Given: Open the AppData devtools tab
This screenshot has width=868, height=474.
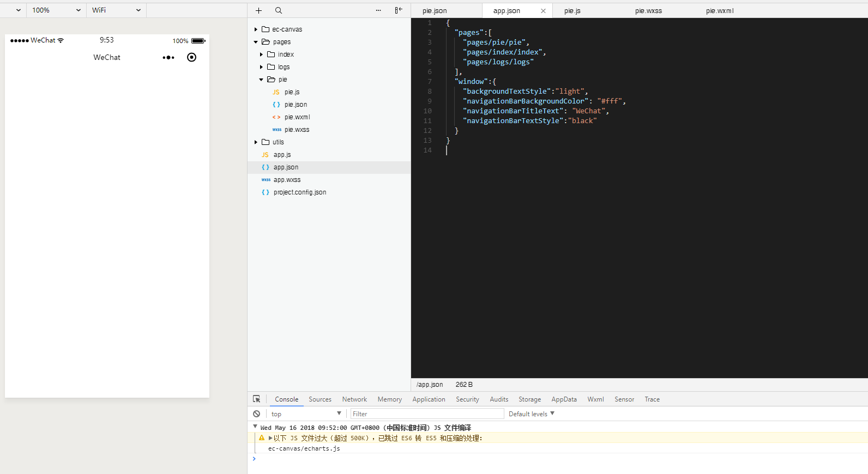Looking at the screenshot, I should [564, 399].
